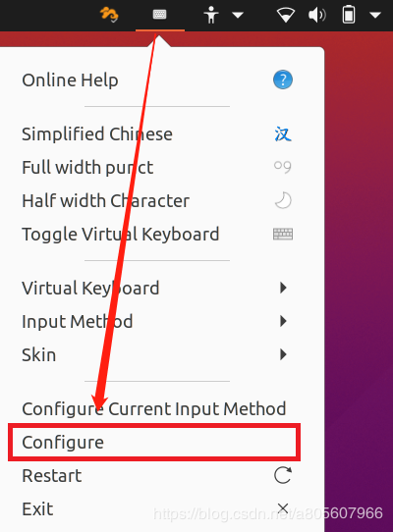Viewport: 393px width, 532px height.
Task: Click the Restart circular arrow icon
Action: point(283,475)
